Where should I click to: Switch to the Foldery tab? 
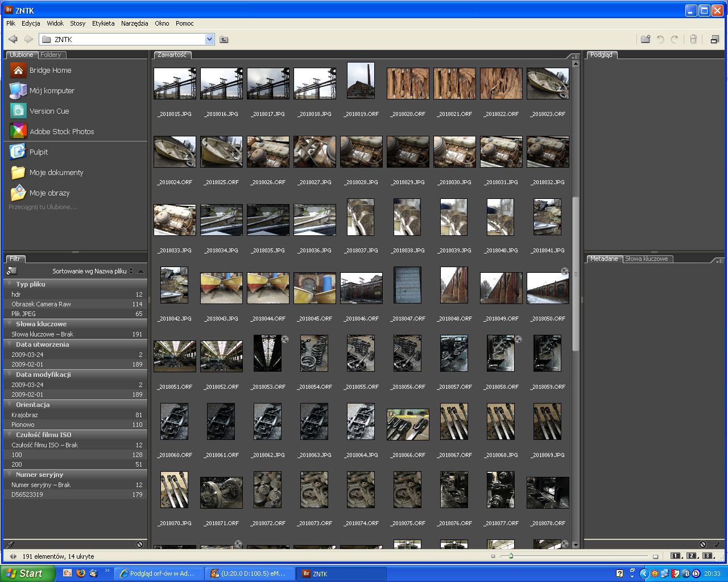click(51, 55)
